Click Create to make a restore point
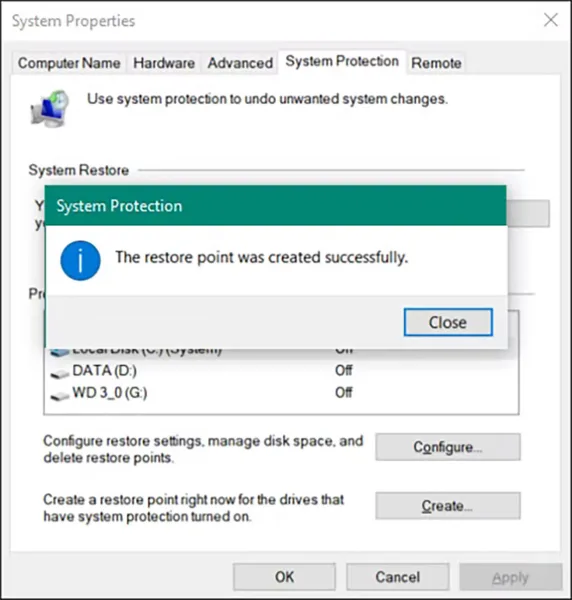 (x=448, y=506)
